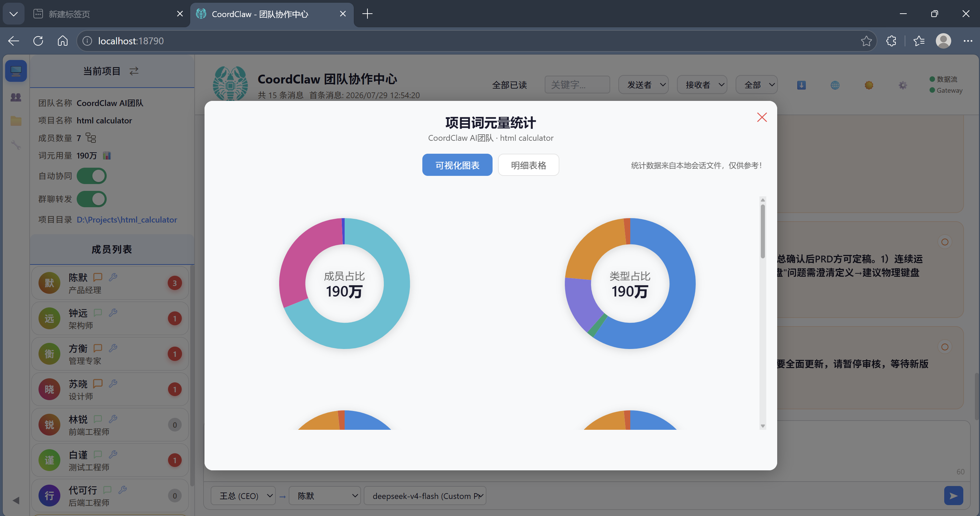Open the deepseek-v4-flash model dropdown
The width and height of the screenshot is (980, 516).
click(x=425, y=496)
